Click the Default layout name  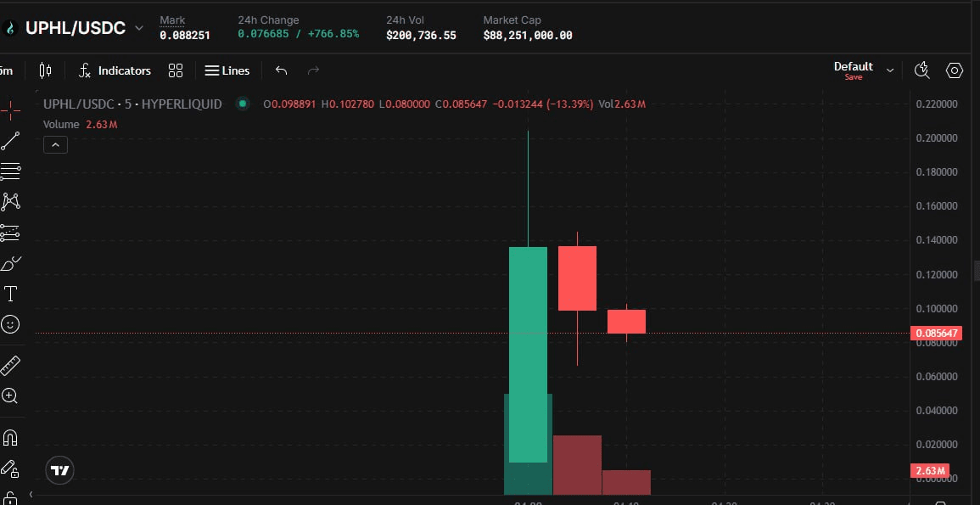853,66
